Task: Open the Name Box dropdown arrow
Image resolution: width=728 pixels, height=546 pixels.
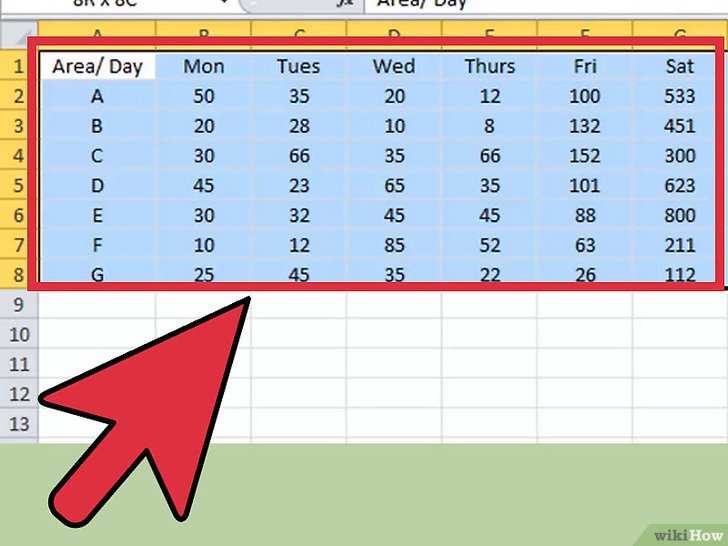Action: [x=224, y=3]
